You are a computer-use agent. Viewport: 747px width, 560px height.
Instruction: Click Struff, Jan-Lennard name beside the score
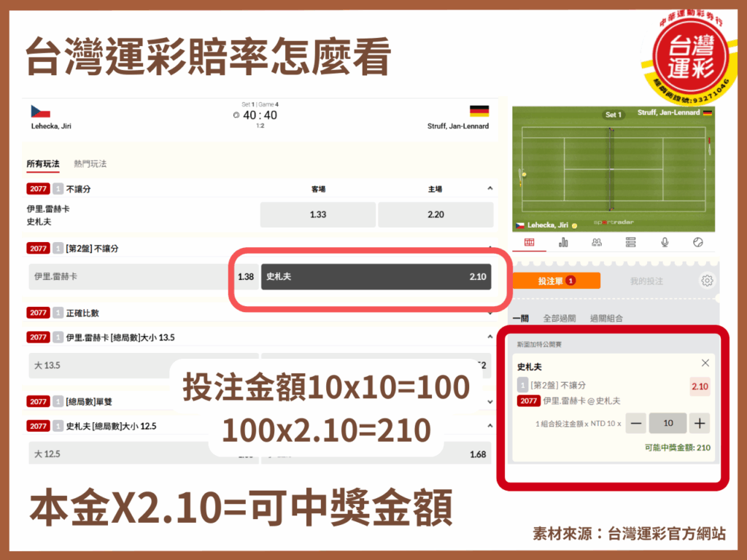tap(458, 126)
